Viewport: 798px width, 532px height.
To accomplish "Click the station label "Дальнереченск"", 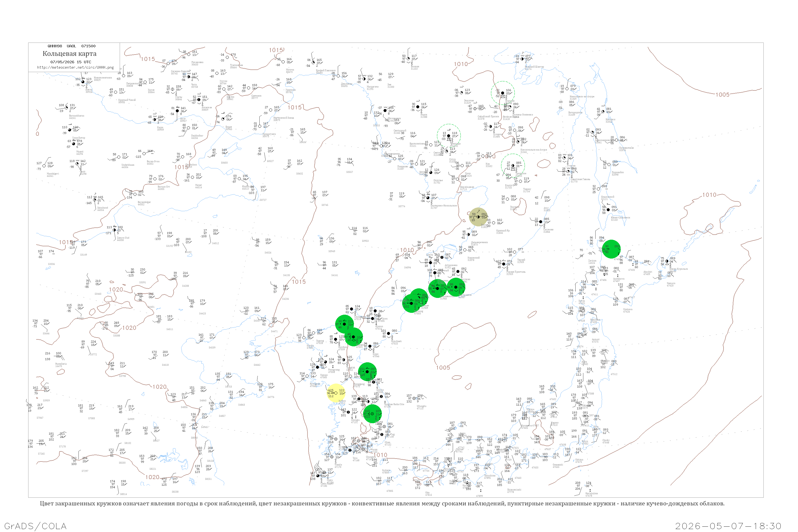I will [479, 242].
